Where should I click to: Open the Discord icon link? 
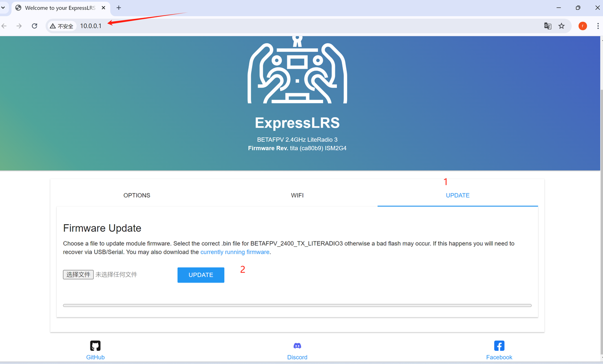click(297, 346)
